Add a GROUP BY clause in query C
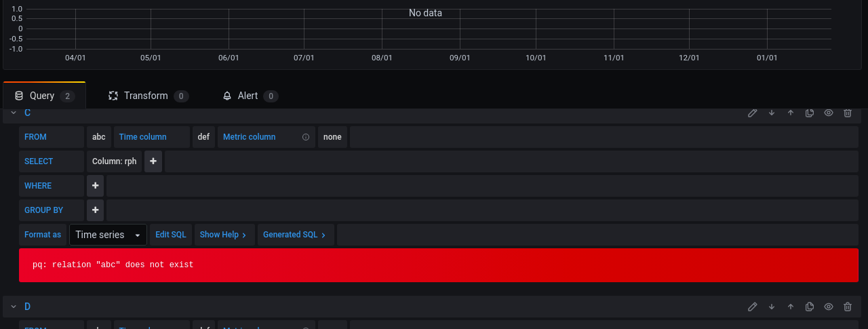This screenshot has height=329, width=868. (96, 210)
